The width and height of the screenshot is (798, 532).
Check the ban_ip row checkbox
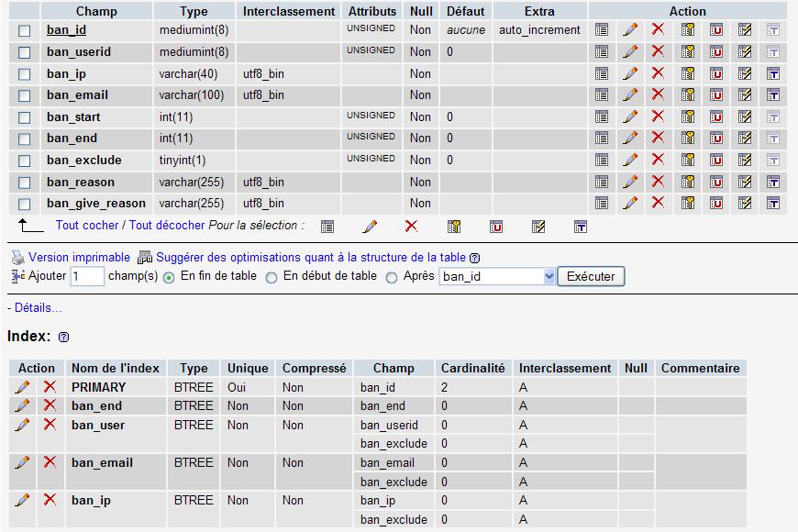[25, 74]
